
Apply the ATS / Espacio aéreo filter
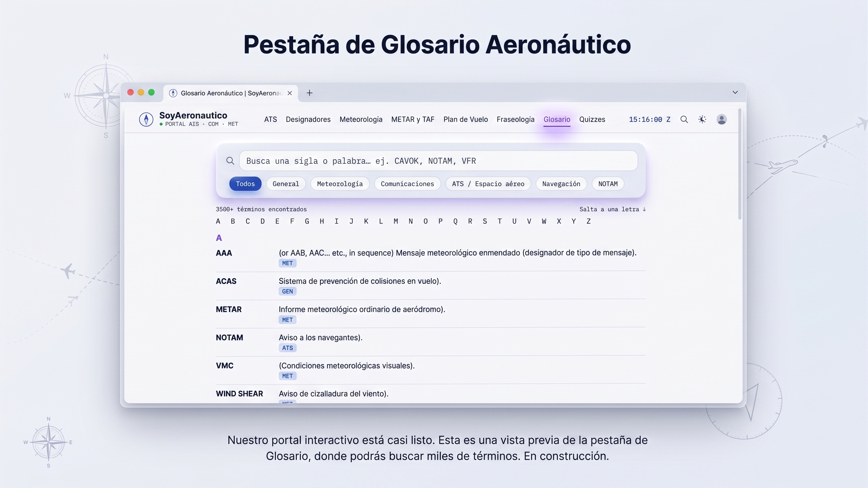point(488,184)
